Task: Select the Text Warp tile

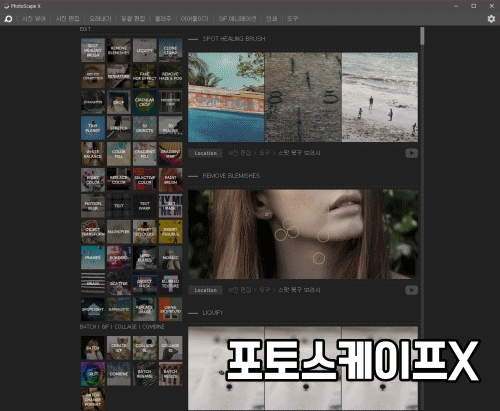Action: pyautogui.click(x=145, y=206)
